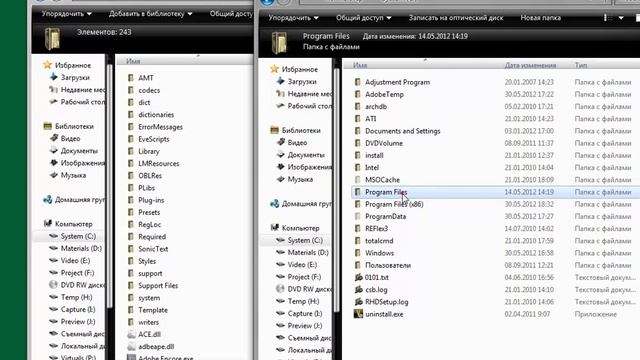640x360 pixels.
Task: Select the Presets folder in the left window
Action: [149, 213]
